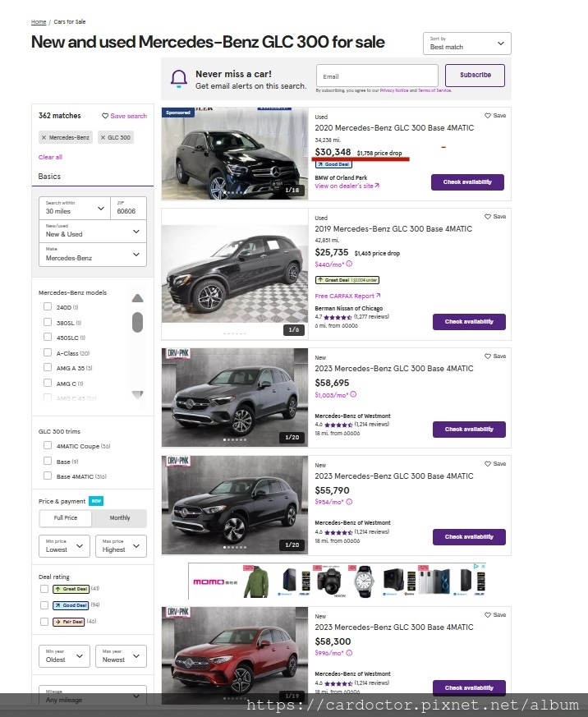Screen dimensions: 588x717
Task: Click the Great Deal badge on 2019 listing
Action: (347, 280)
